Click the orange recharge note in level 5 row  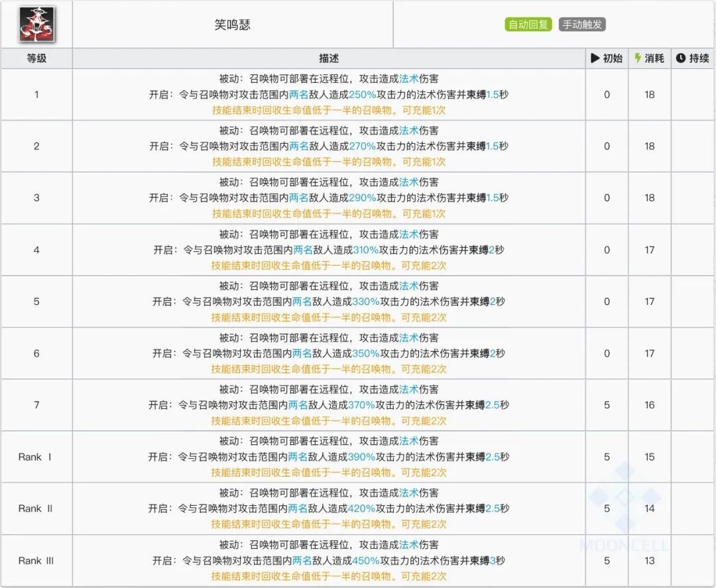coord(329,317)
